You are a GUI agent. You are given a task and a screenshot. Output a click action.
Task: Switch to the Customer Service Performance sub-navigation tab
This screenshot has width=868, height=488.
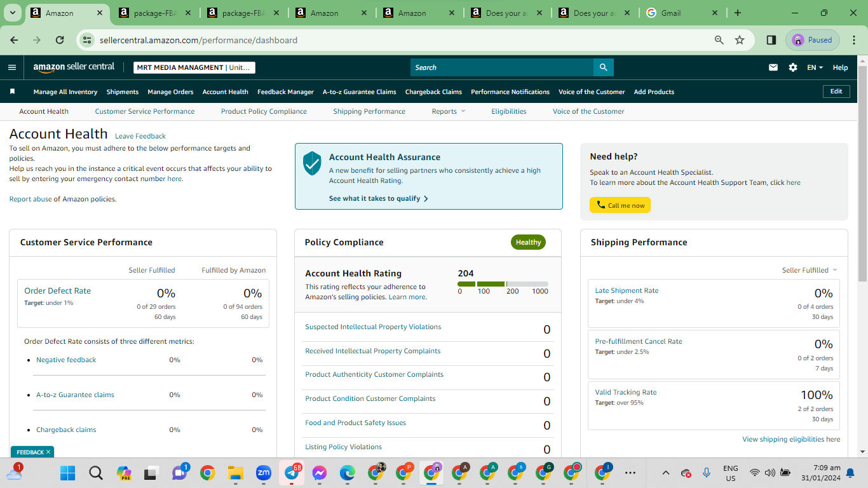click(x=145, y=111)
